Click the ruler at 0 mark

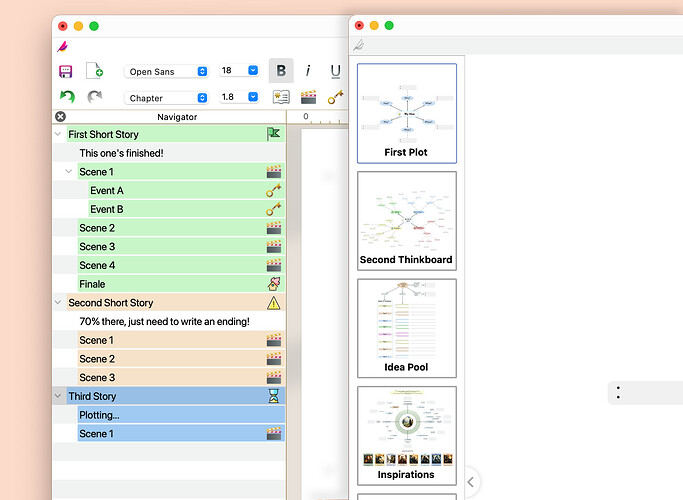[306, 116]
